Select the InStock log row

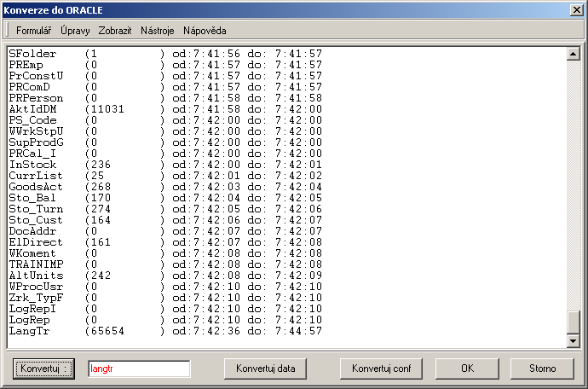point(165,165)
